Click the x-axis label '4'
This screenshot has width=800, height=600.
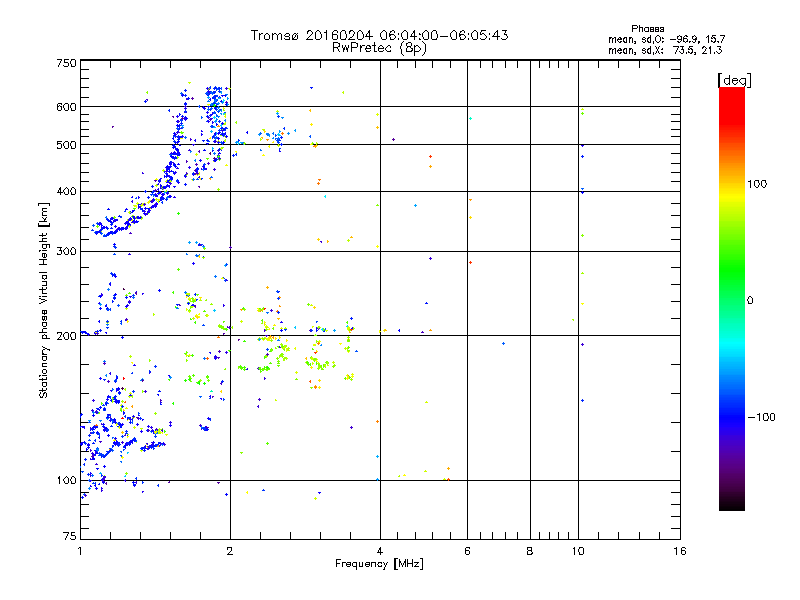[x=380, y=551]
